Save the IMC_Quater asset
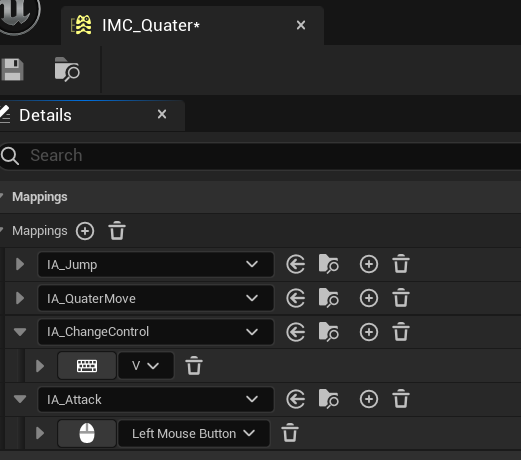Image resolution: width=521 pixels, height=460 pixels. (12, 70)
